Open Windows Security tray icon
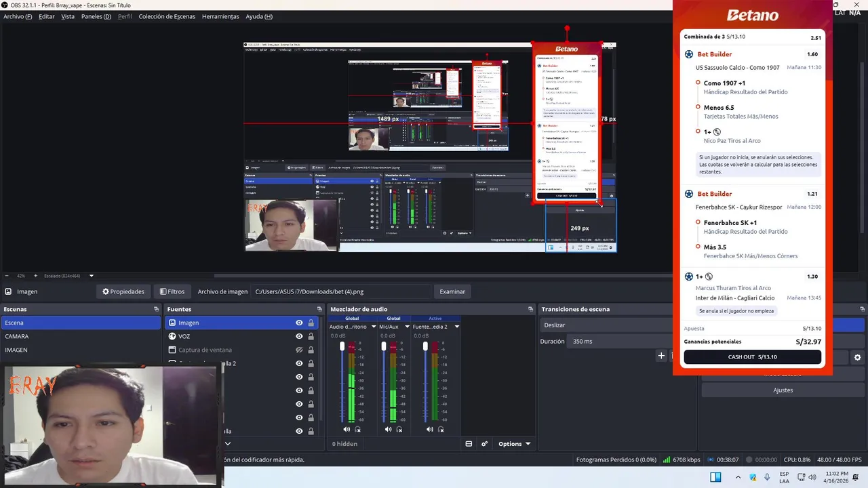868x488 pixels. pyautogui.click(x=753, y=477)
